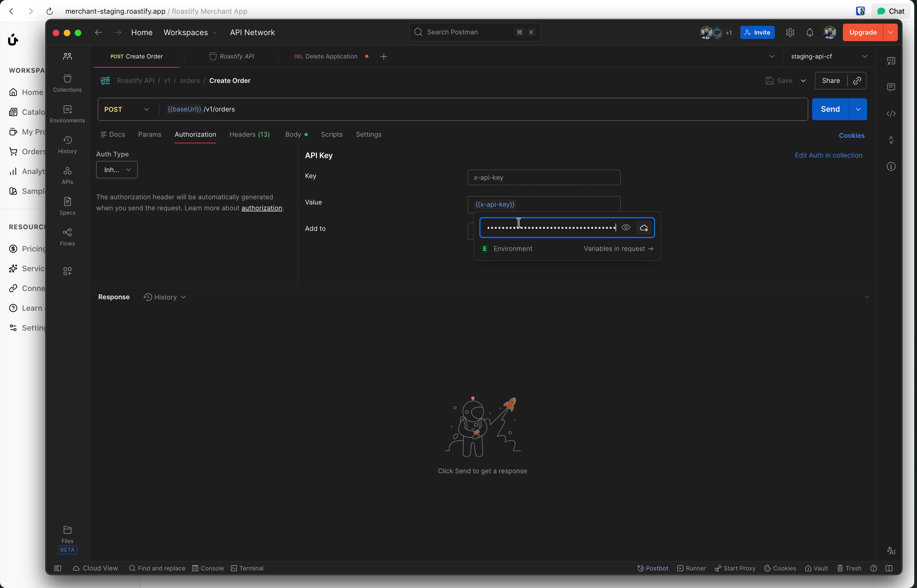Click the copy link icon next to Share
The height and width of the screenshot is (588, 917).
[857, 80]
